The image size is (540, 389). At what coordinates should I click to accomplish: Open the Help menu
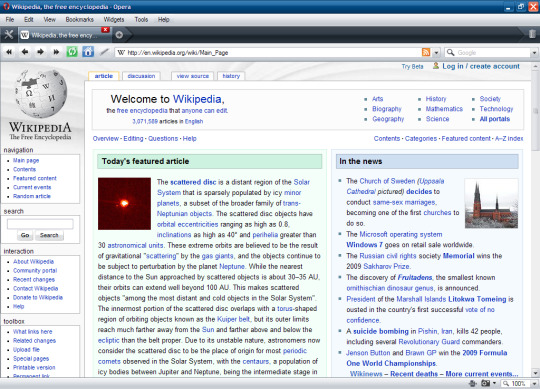tap(164, 20)
